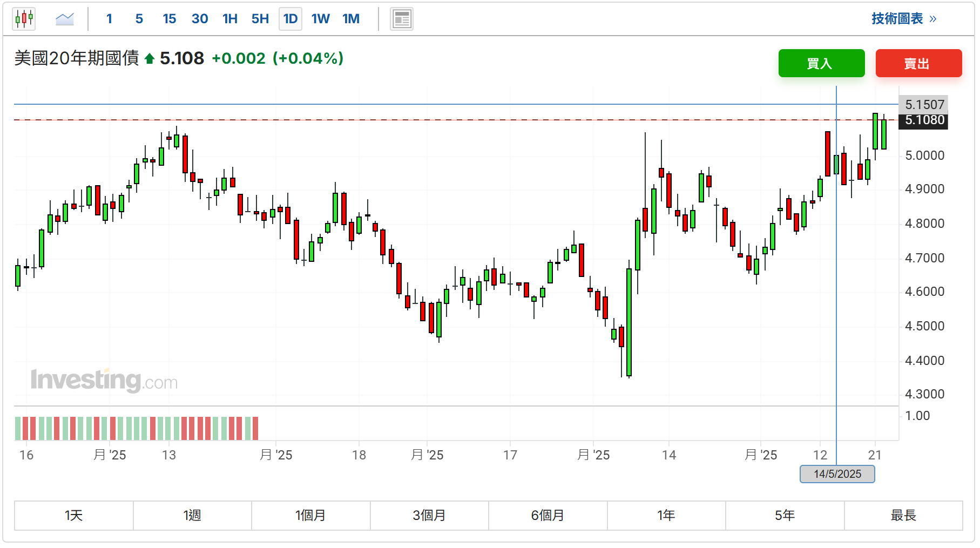Choose the 1年 time range
This screenshot has height=548, width=980.
(666, 516)
